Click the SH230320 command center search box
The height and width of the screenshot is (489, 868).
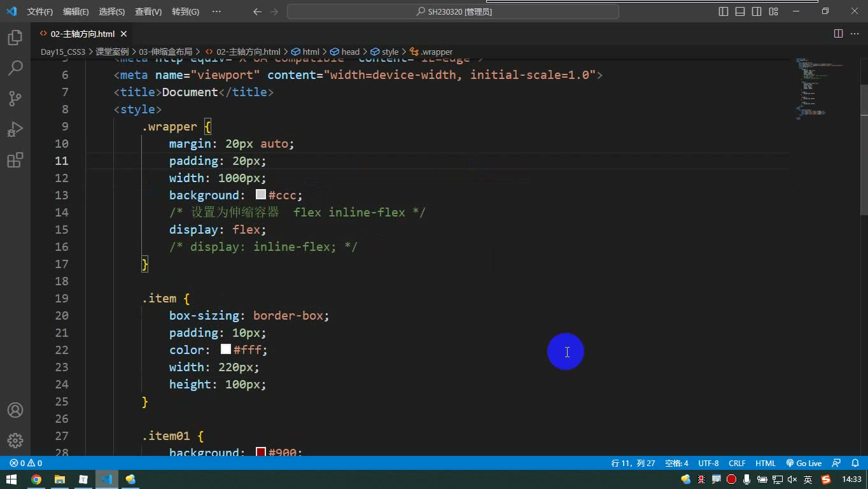(453, 11)
